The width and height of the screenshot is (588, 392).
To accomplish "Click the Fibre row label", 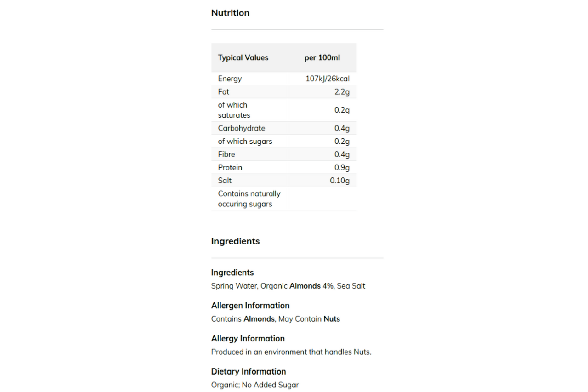I will pyautogui.click(x=226, y=154).
